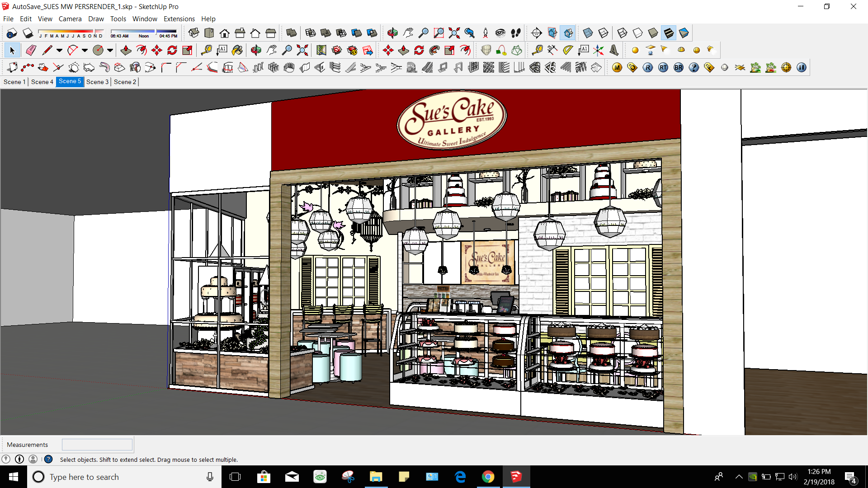Open the Model Info icon
Viewport: 868px width, 488px height.
12,33
